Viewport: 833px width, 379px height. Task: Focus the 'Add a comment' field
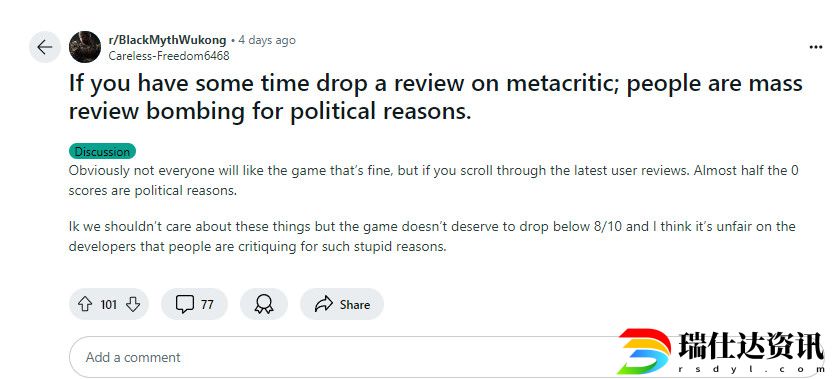pyautogui.click(x=340, y=357)
